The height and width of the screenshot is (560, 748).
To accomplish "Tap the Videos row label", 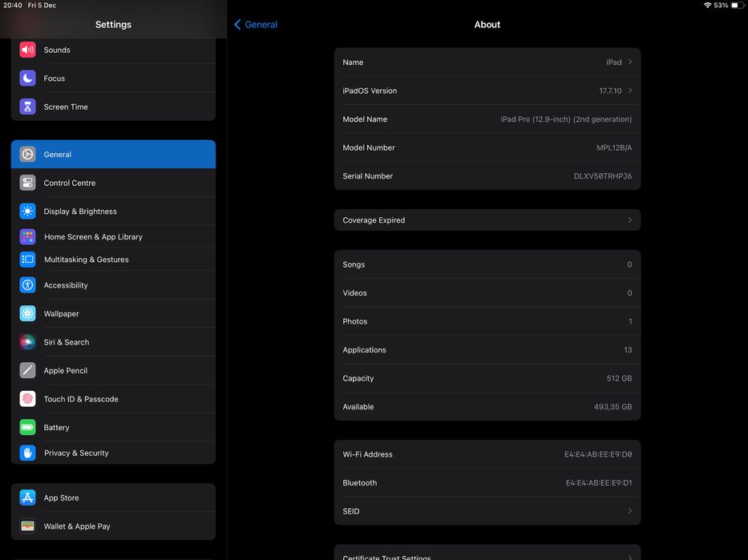I will (x=354, y=292).
